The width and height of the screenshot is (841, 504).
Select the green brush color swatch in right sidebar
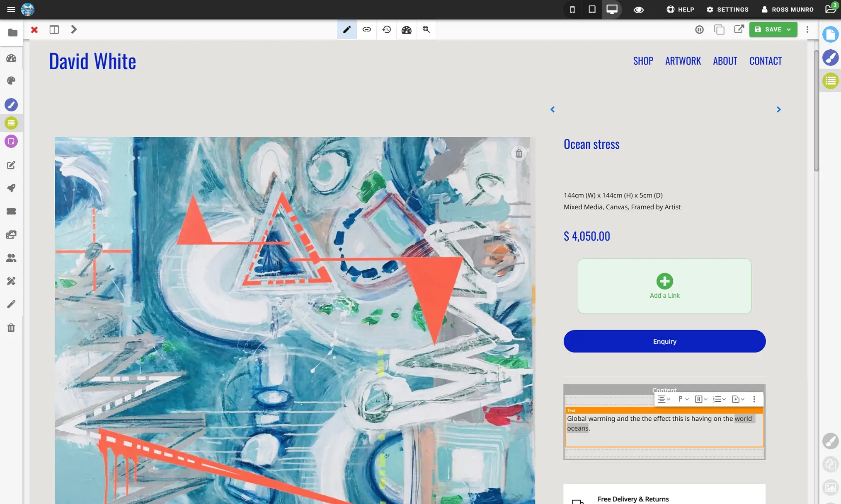tap(830, 81)
